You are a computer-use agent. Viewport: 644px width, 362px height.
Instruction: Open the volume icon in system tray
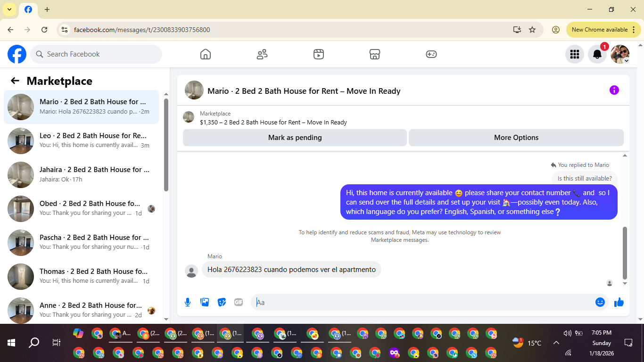click(x=568, y=333)
